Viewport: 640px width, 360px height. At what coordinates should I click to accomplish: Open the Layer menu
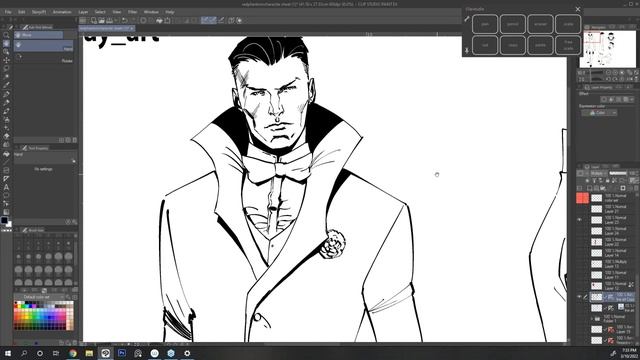[x=83, y=12]
